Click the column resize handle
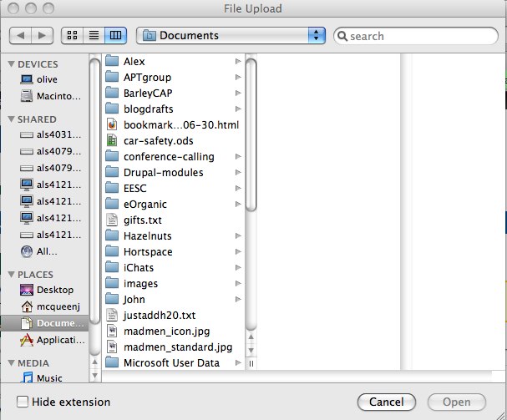 point(251,364)
